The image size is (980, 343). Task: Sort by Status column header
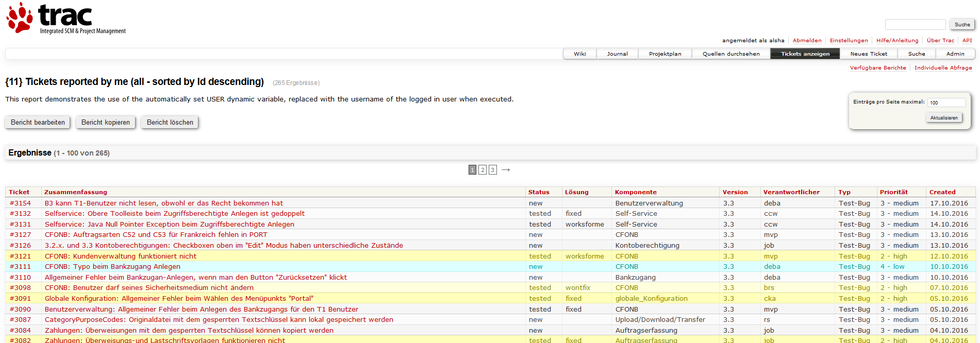[539, 192]
